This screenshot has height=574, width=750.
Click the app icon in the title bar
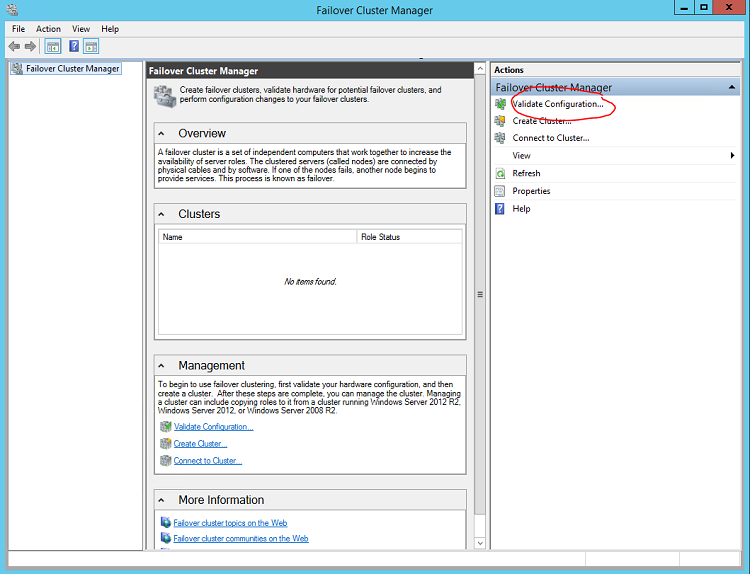pyautogui.click(x=12, y=10)
